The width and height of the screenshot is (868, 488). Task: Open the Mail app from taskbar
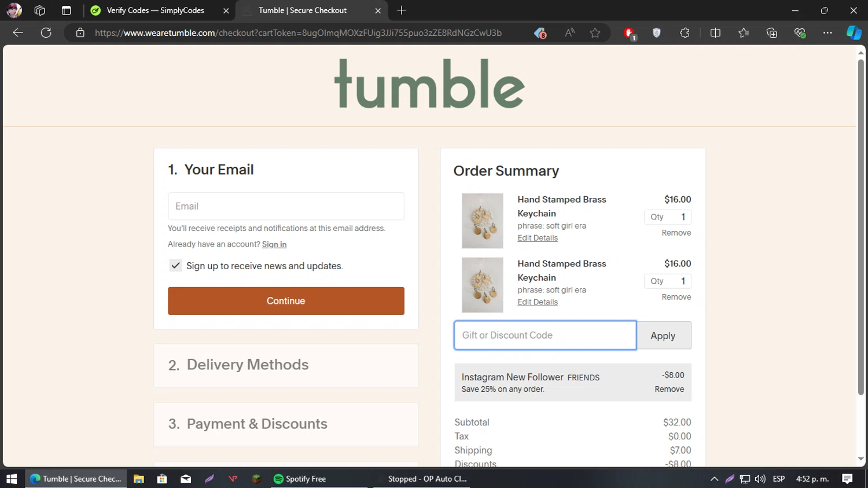(x=186, y=479)
